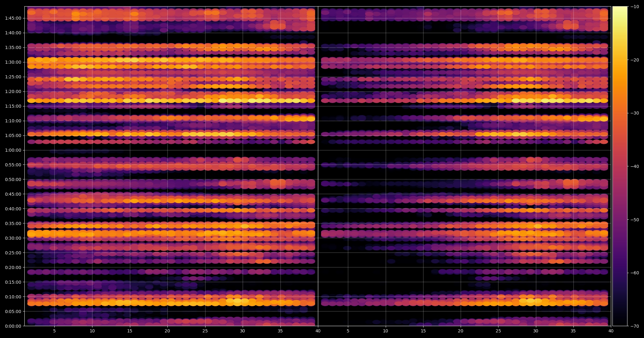This screenshot has height=338, width=644.
Task: Click the 0:00:00 label at axis origin
Action: coord(13,326)
